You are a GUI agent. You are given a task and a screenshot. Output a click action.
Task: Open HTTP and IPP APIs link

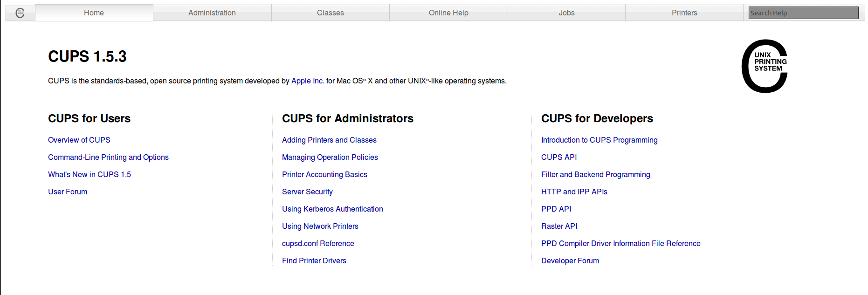(574, 192)
